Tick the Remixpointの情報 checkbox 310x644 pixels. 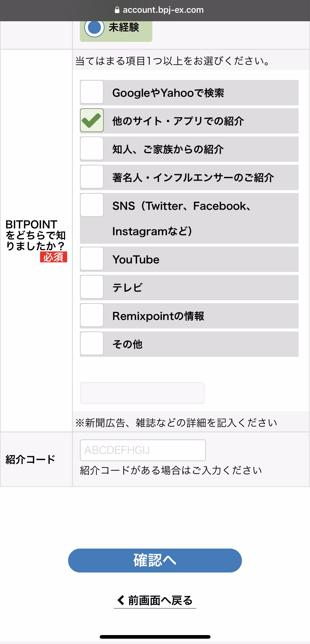92,315
